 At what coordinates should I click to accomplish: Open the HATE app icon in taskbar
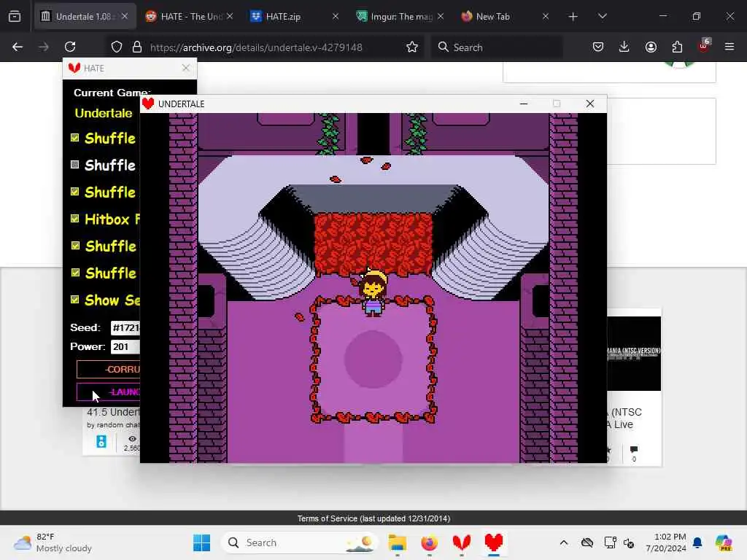pyautogui.click(x=462, y=542)
